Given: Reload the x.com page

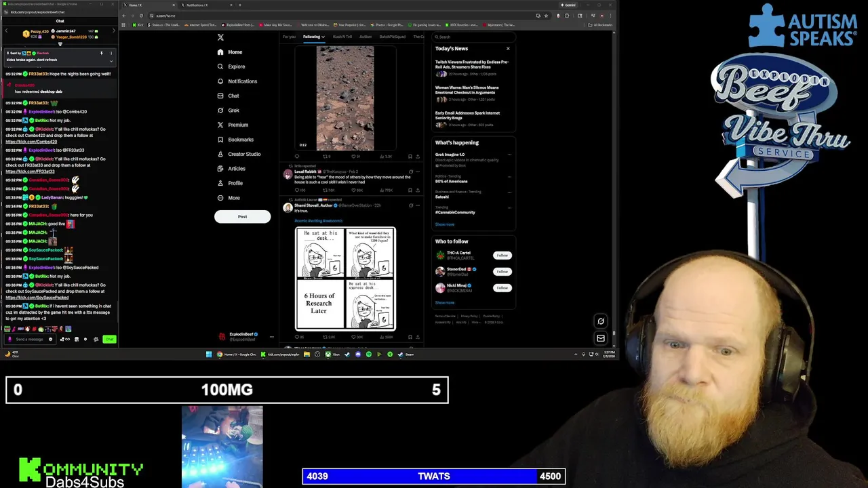Looking at the screenshot, I should (141, 16).
